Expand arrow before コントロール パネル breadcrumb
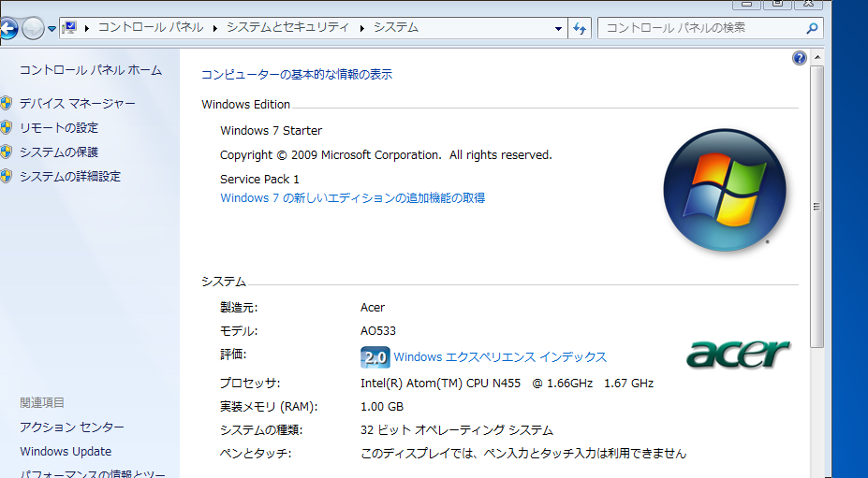Screen dimensions: 868x478 [x=87, y=28]
